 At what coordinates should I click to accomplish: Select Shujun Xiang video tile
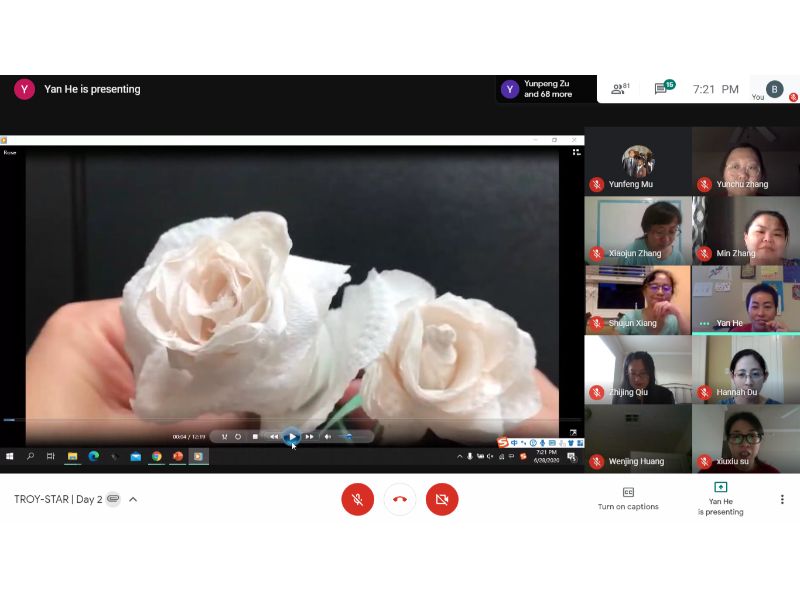coord(637,300)
